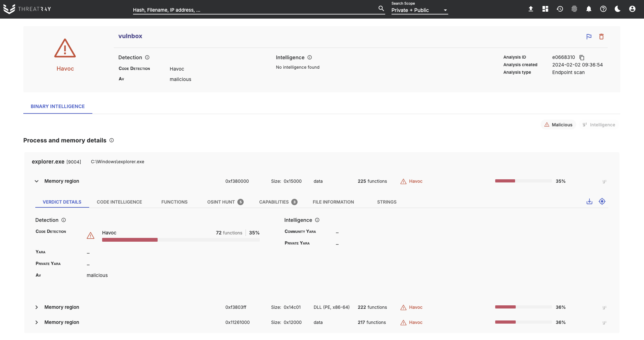Click Havoc link on 0x11261000 row
Viewport: 644px width, 340px height.
[416, 322]
